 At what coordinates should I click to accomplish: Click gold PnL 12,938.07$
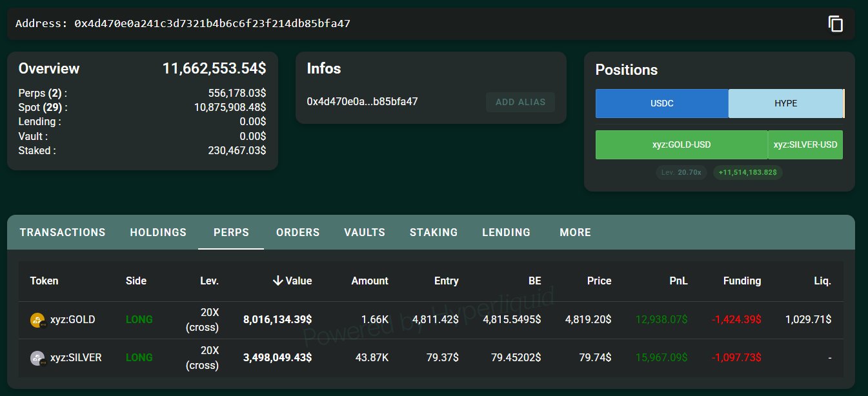click(x=661, y=320)
